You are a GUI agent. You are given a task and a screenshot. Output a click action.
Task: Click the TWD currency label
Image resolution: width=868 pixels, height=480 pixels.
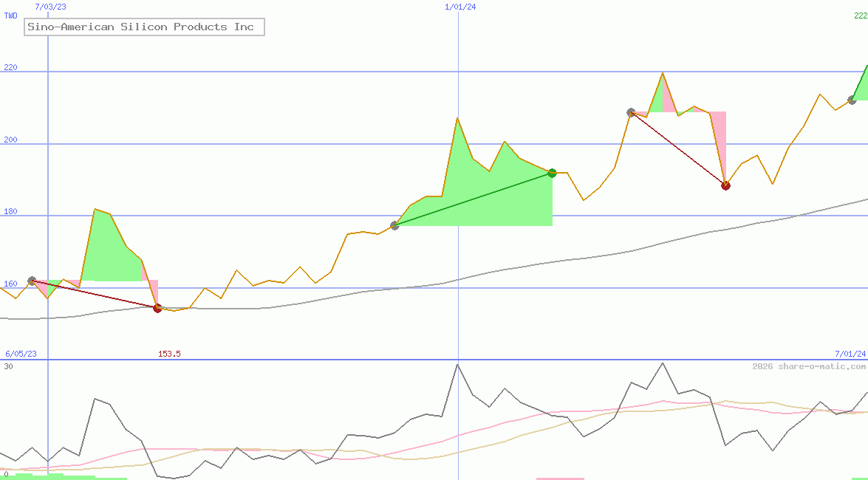[x=10, y=16]
